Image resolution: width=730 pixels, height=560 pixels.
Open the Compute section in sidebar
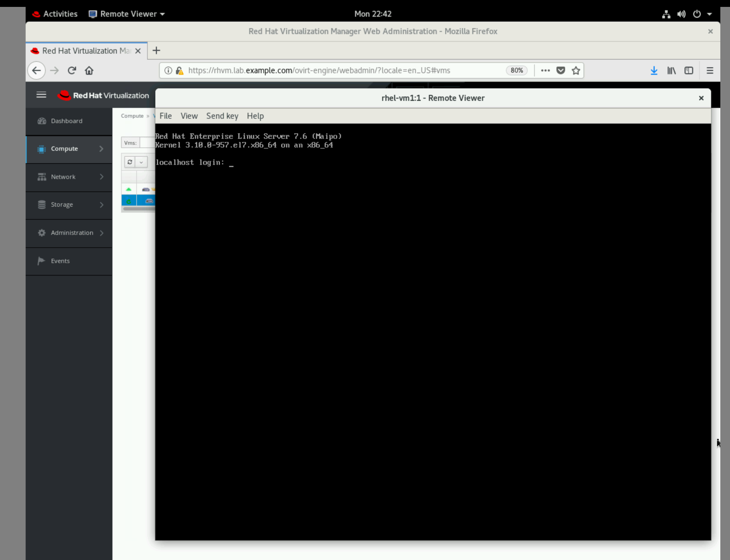click(x=69, y=149)
